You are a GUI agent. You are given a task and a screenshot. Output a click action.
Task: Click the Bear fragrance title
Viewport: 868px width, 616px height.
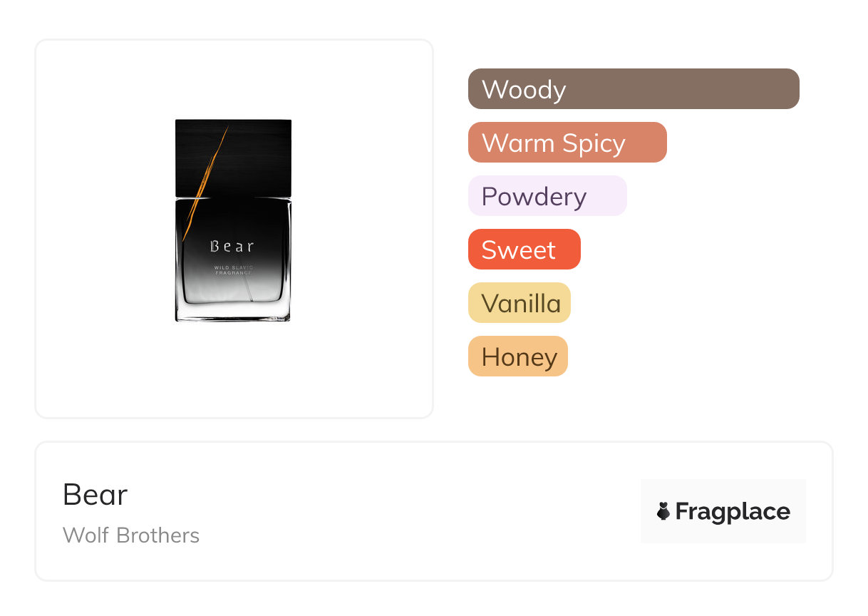tap(95, 494)
